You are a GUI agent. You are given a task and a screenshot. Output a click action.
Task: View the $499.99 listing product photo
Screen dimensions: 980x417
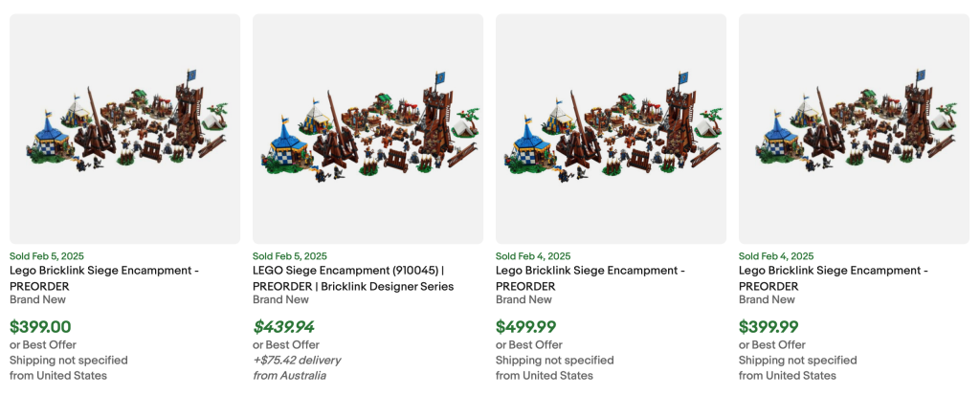tap(611, 128)
